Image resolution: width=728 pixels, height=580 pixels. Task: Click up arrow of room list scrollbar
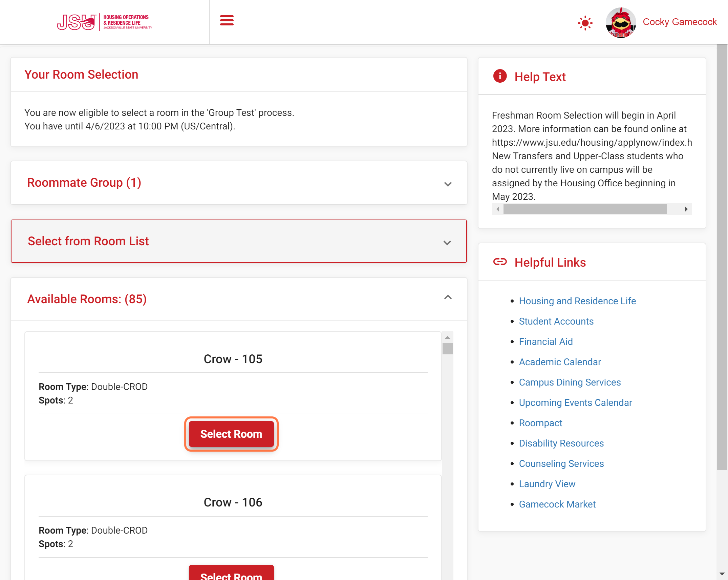point(447,337)
